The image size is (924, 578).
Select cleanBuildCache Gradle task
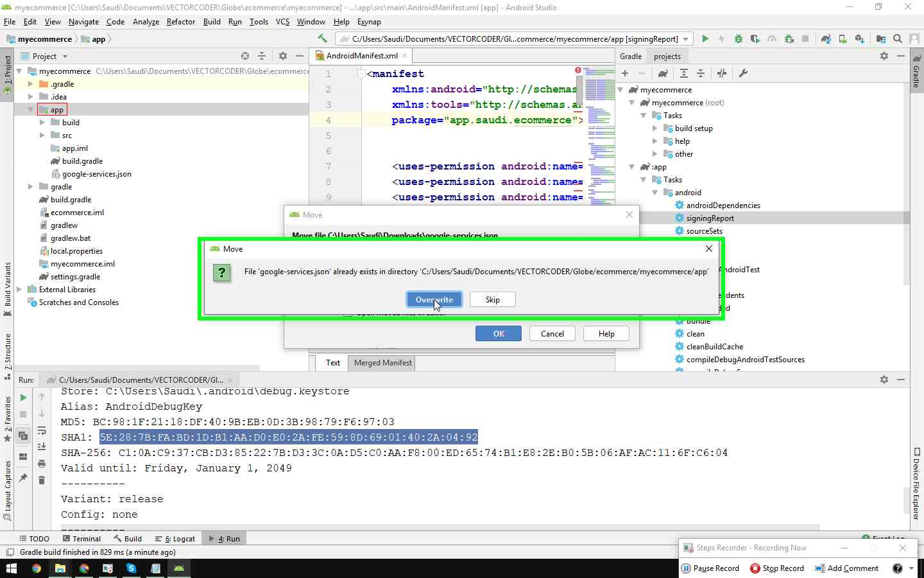[x=715, y=347]
